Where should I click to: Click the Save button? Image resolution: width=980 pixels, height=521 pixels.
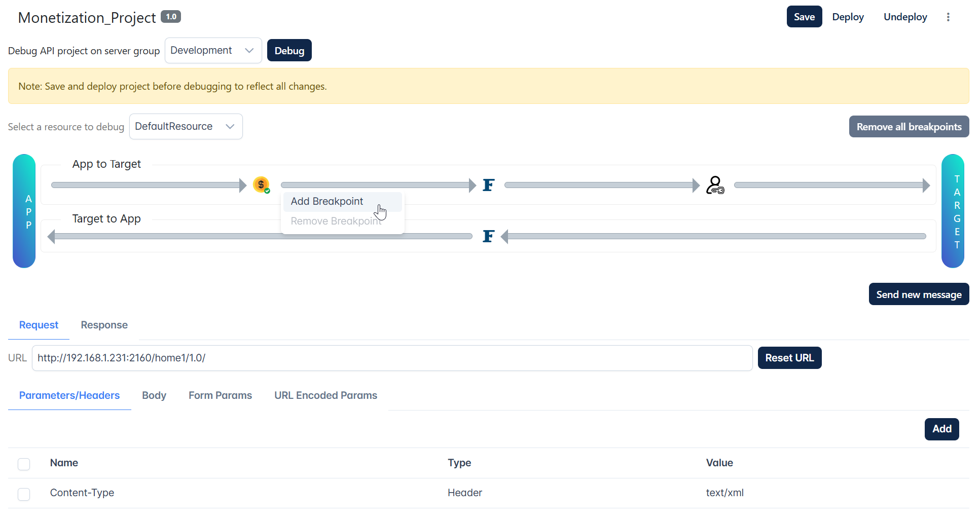804,17
